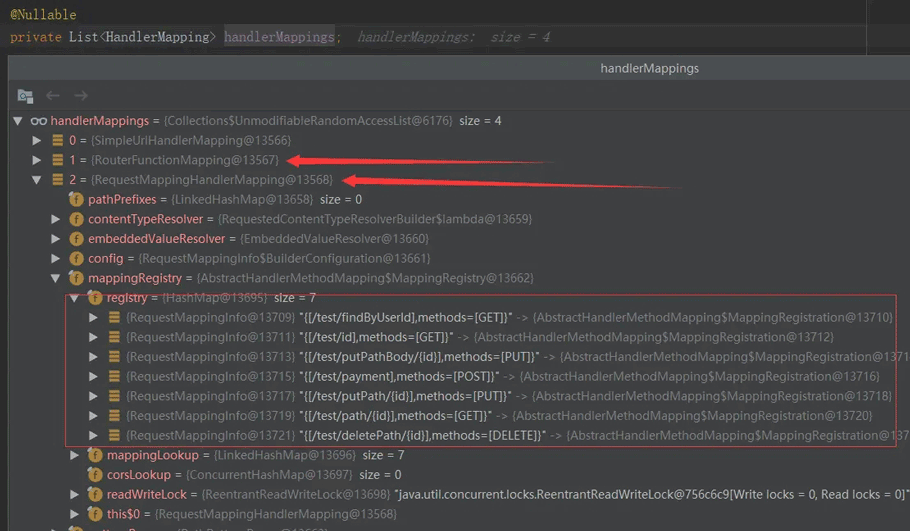Expand the SimpleUrlHandlerMapping@13566 entry
Screen dimensions: 910x531
tap(37, 140)
